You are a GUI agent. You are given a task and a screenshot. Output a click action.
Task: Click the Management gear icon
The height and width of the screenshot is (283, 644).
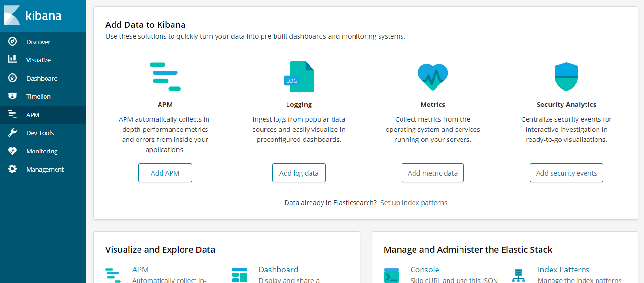pos(12,169)
